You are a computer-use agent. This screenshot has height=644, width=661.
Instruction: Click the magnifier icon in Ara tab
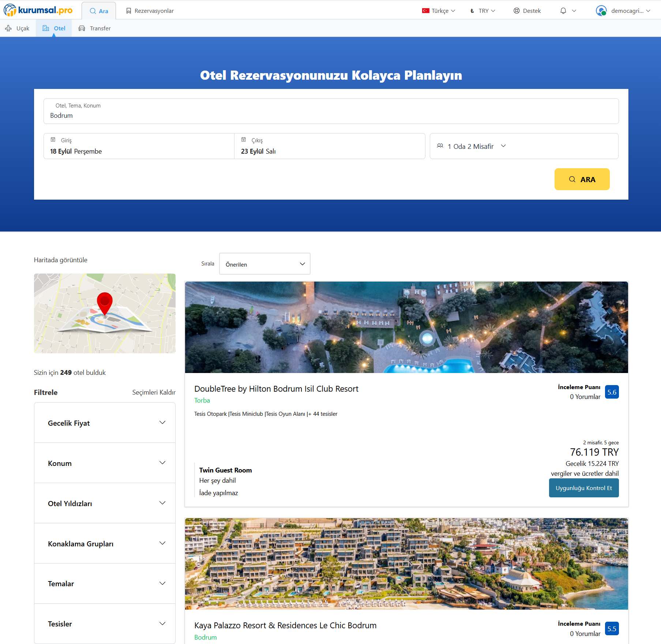point(93,11)
